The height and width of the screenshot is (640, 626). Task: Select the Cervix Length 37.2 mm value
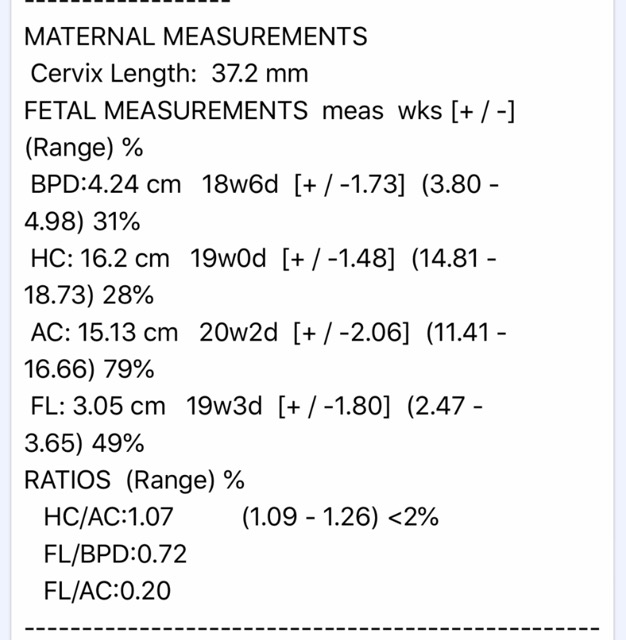pos(260,73)
